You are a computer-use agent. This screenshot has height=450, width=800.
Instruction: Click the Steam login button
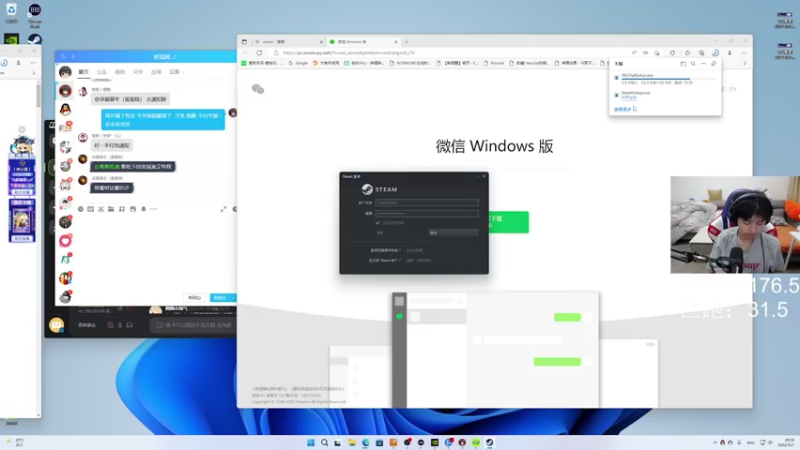click(x=453, y=233)
